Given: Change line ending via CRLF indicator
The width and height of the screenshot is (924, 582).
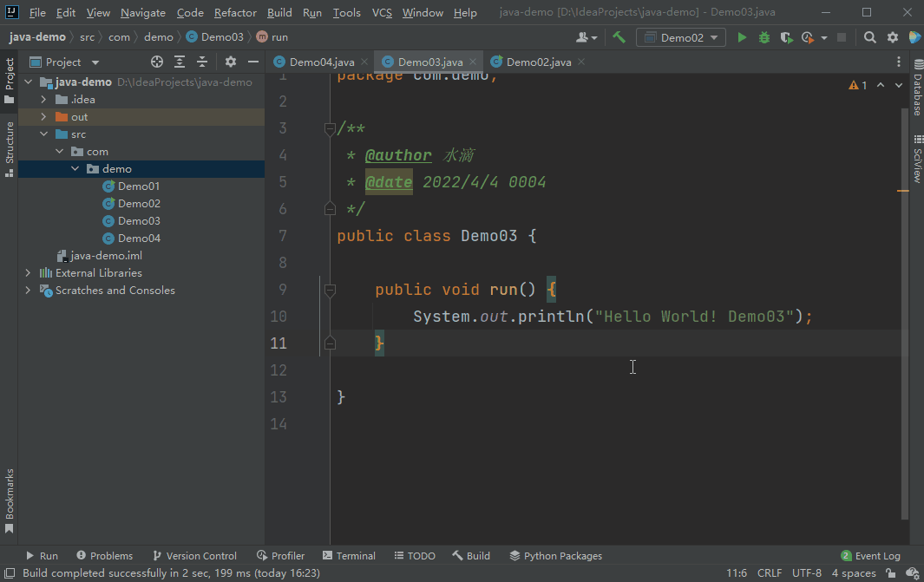Looking at the screenshot, I should pos(769,573).
